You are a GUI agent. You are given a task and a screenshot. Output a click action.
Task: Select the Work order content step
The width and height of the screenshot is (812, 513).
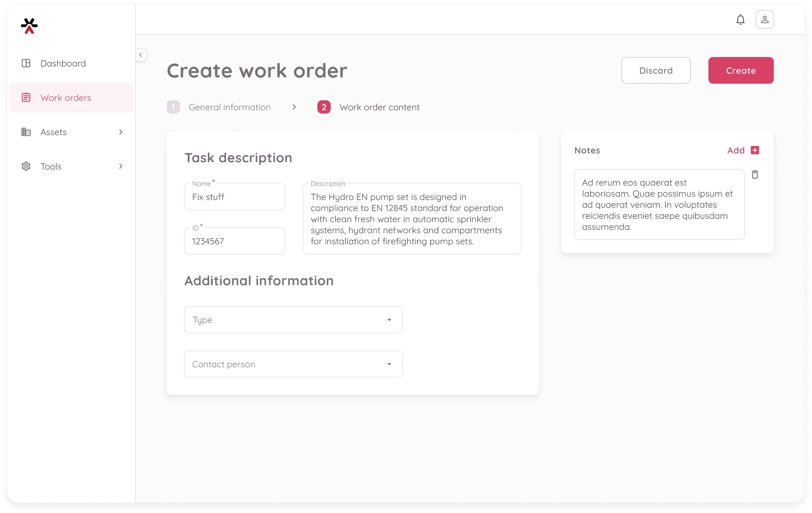pyautogui.click(x=379, y=107)
